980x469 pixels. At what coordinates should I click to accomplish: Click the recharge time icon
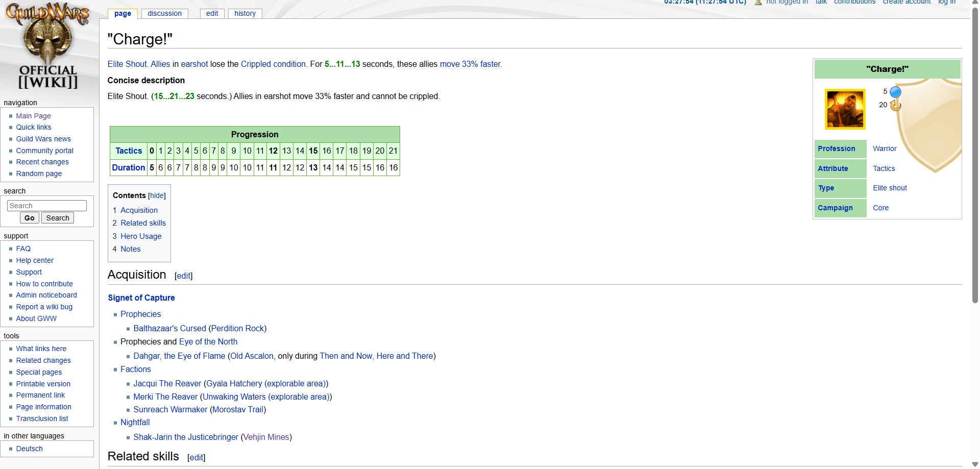click(x=896, y=105)
